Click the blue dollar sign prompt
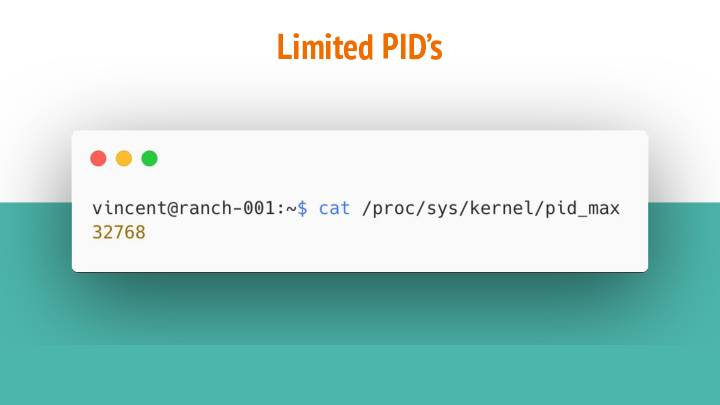The width and height of the screenshot is (720, 405). pos(302,208)
